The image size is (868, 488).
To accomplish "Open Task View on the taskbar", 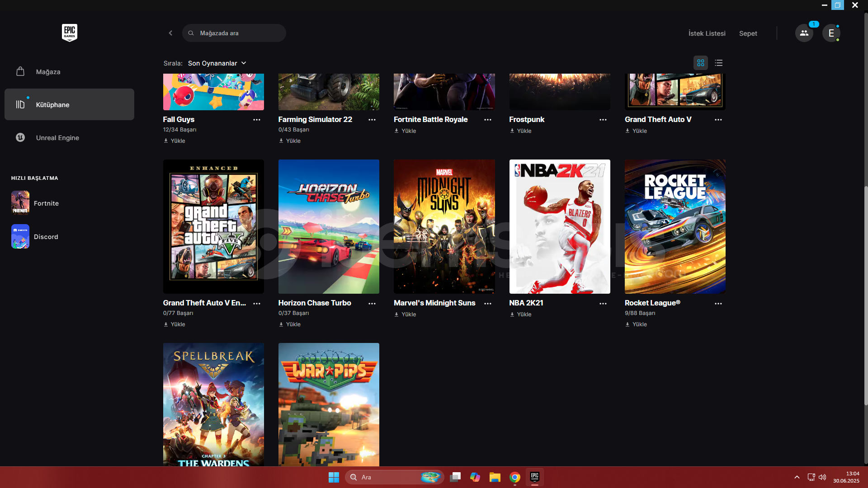I will [x=455, y=477].
